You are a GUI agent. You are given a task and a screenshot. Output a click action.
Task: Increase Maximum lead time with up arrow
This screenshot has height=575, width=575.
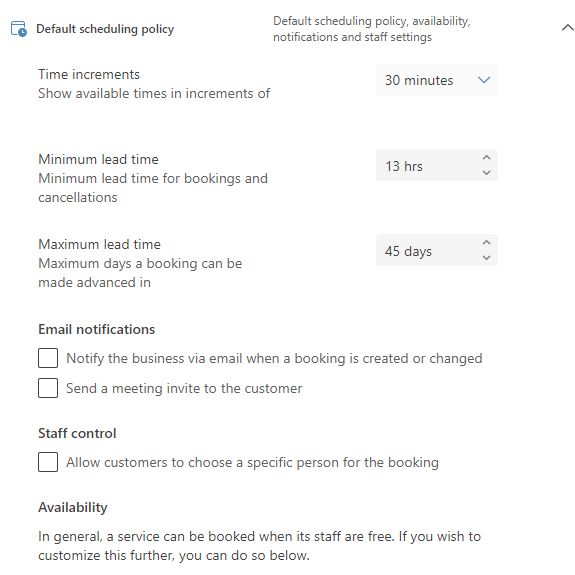pos(486,243)
